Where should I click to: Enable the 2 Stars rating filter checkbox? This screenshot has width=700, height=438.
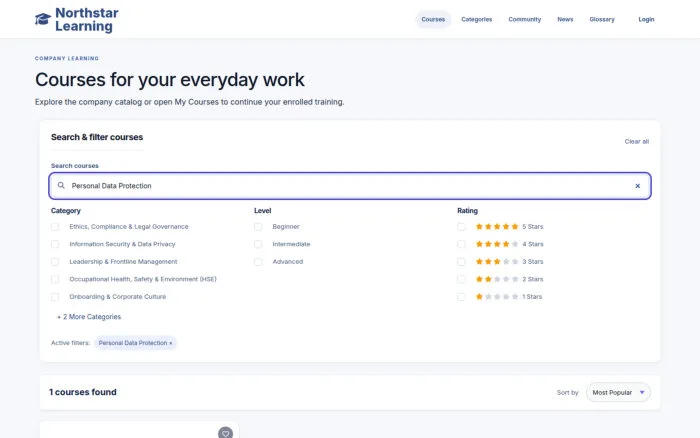461,279
